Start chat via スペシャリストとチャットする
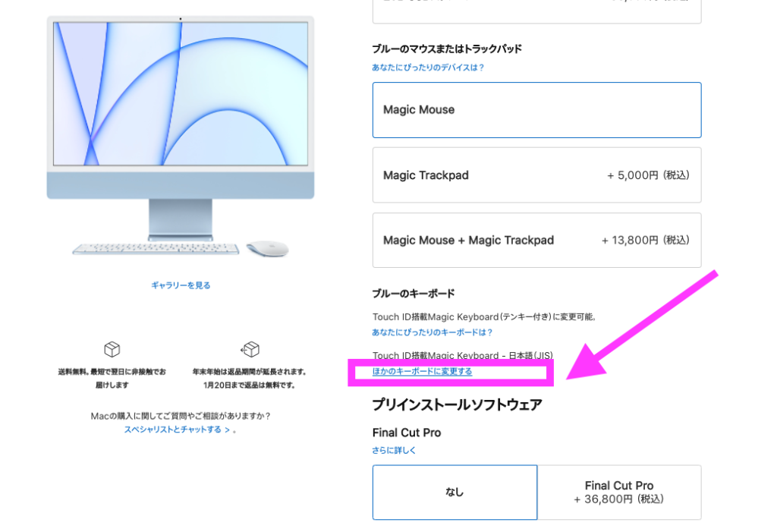Viewport: 777px width, 532px height. coord(177,430)
